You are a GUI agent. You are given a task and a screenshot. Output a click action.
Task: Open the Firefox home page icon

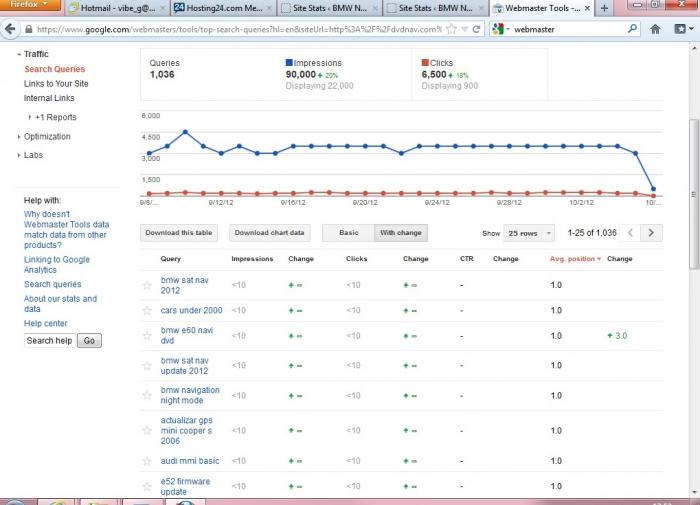(x=655, y=29)
